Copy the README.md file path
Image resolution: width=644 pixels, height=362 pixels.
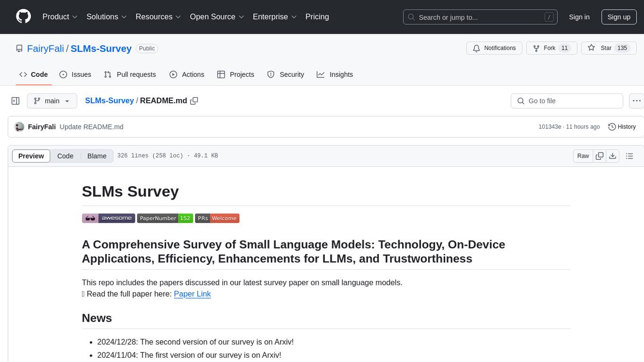click(x=194, y=101)
